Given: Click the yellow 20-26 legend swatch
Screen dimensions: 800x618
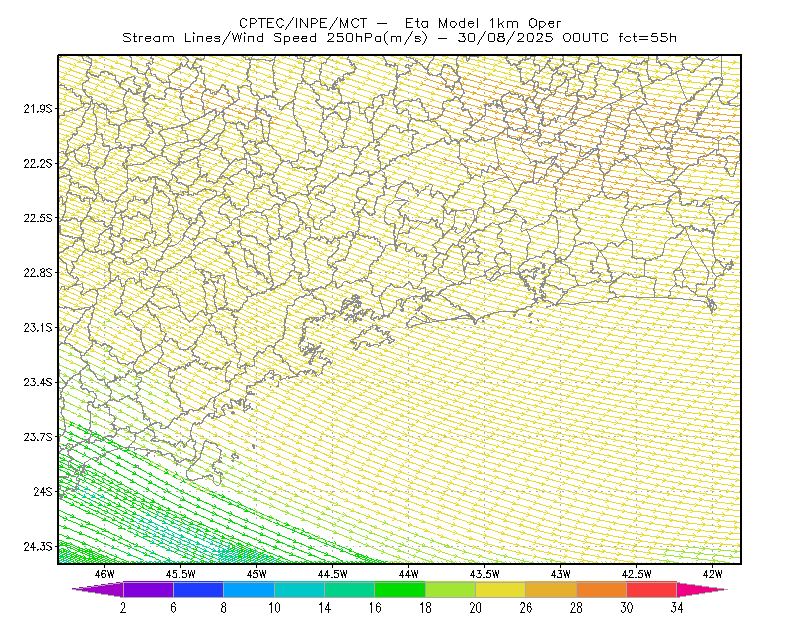Looking at the screenshot, I should tap(501, 589).
